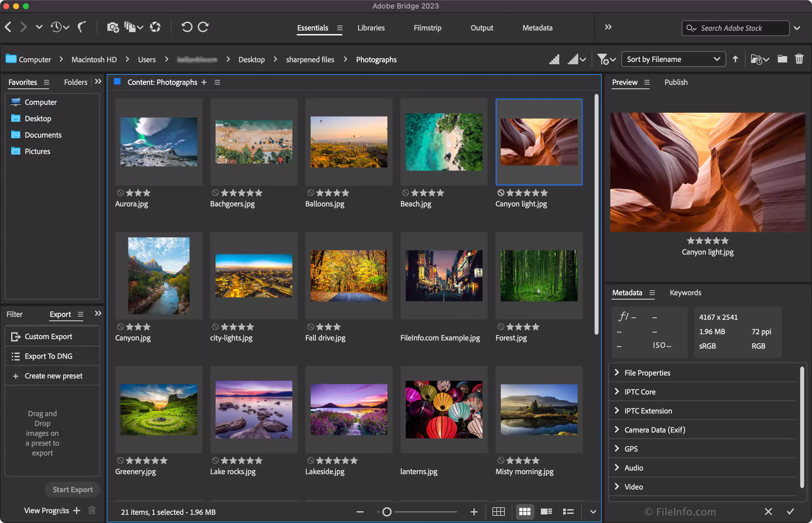Select the sort ascending icon
812x523 pixels.
735,59
